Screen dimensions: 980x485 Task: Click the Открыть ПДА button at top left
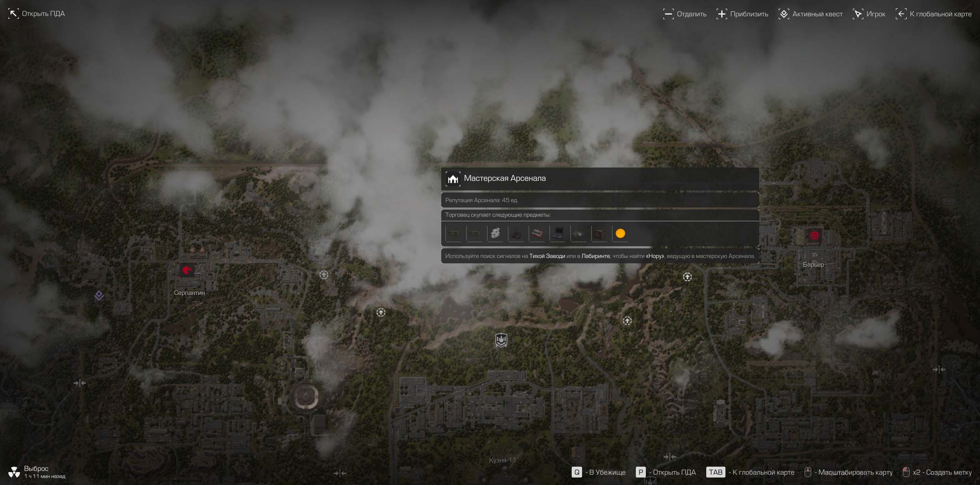click(37, 14)
